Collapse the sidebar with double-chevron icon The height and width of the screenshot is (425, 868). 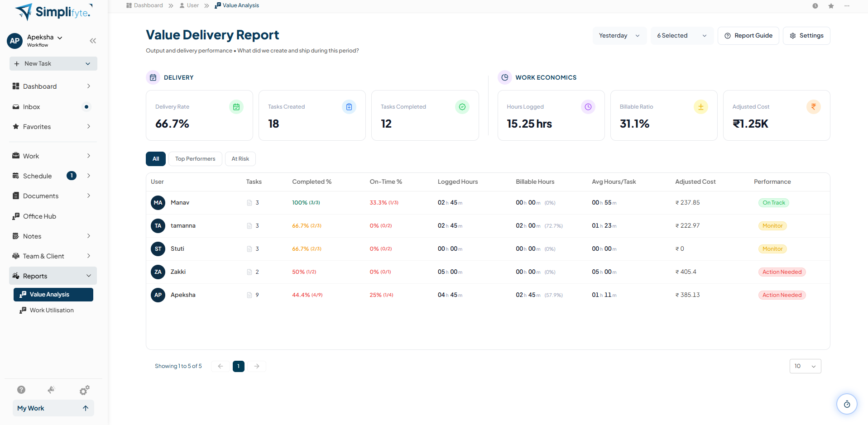click(93, 41)
